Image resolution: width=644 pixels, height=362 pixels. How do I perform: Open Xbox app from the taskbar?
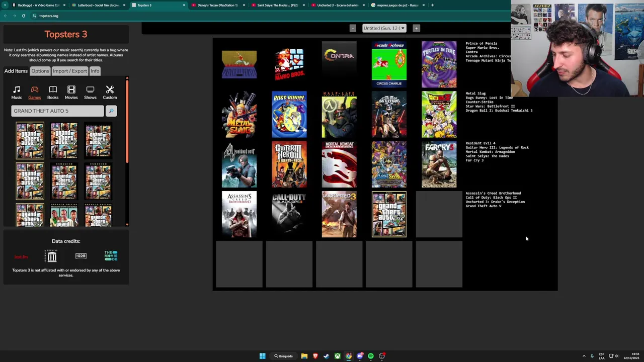338,356
